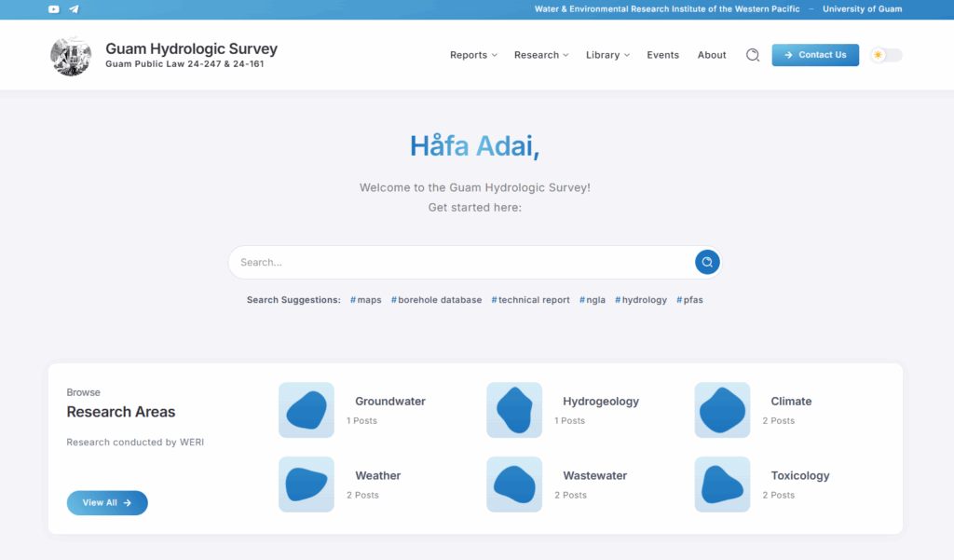Submit search with blue magnifier button
954x560 pixels.
pos(707,262)
